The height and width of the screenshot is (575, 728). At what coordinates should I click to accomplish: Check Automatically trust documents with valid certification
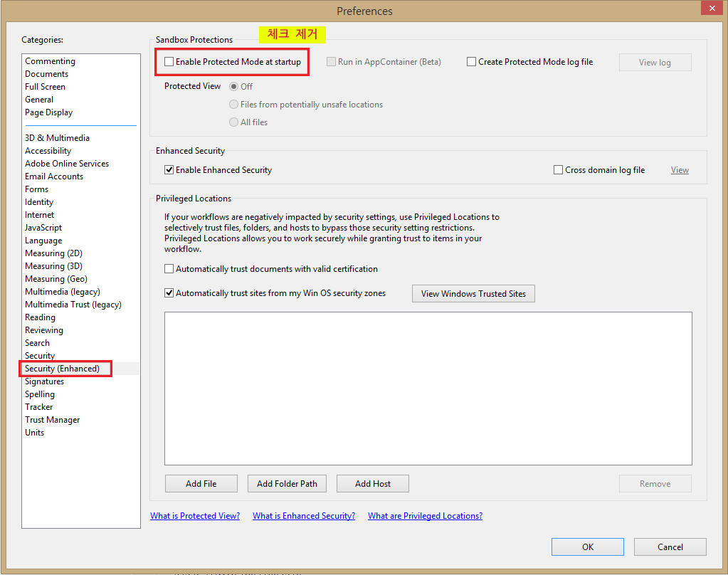169,268
